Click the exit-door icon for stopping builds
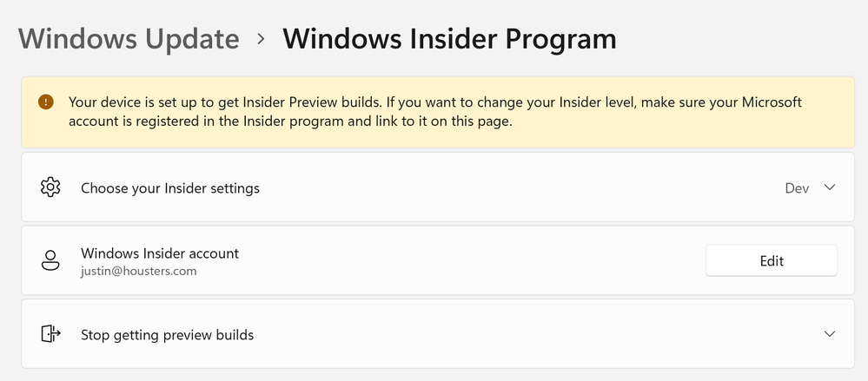 pyautogui.click(x=50, y=333)
